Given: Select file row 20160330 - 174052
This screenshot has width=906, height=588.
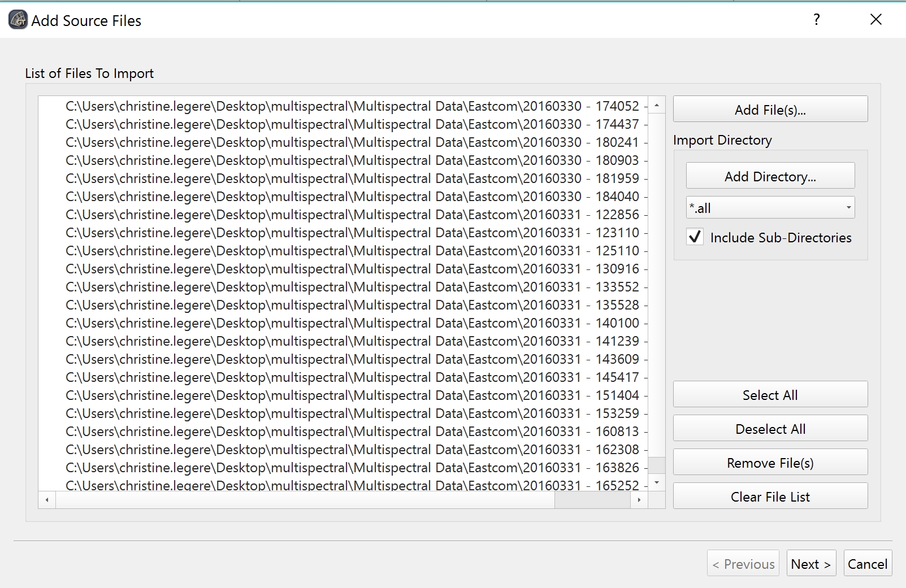Looking at the screenshot, I should pos(343,106).
